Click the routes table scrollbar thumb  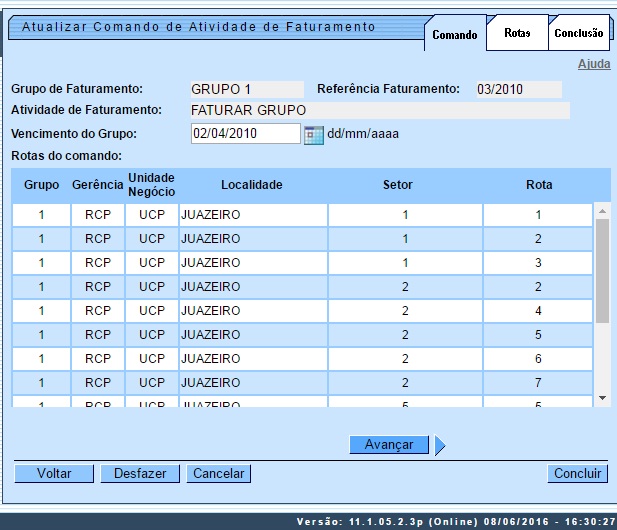tap(601, 270)
